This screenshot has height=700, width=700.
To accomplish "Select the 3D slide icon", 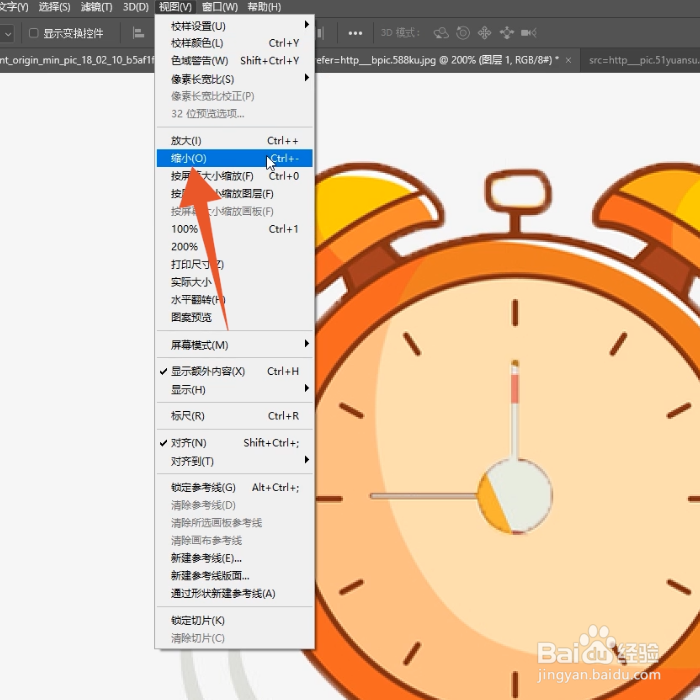I will [506, 33].
